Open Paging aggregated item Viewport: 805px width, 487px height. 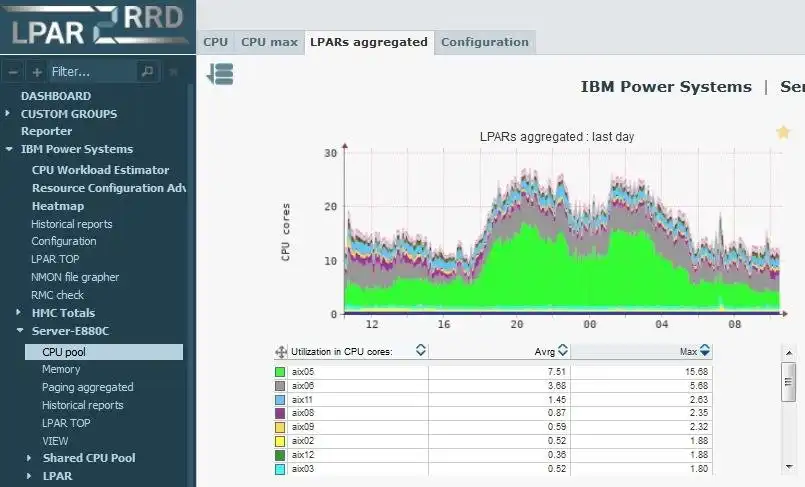88,387
